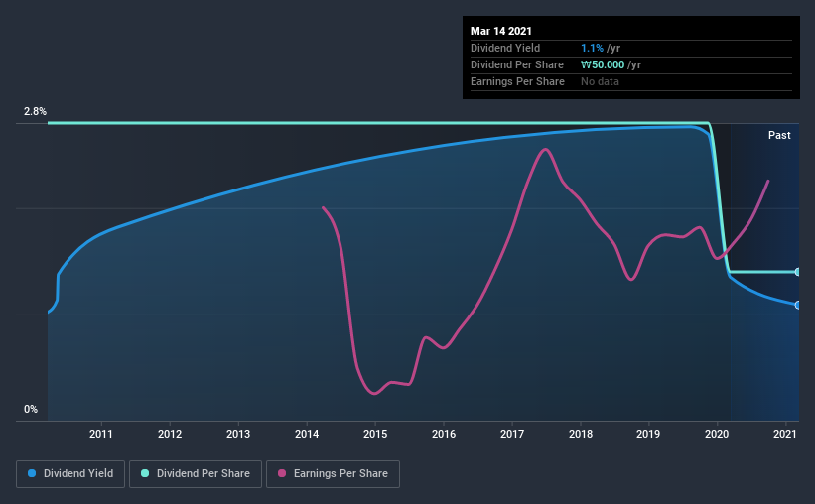Image resolution: width=815 pixels, height=504 pixels.
Task: Click the 2.8% y-axis label
Action: click(x=35, y=112)
